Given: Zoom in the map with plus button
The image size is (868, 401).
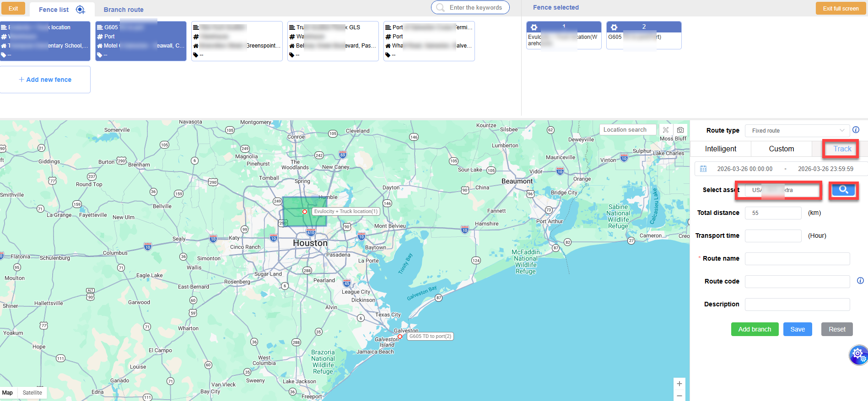Looking at the screenshot, I should [679, 384].
